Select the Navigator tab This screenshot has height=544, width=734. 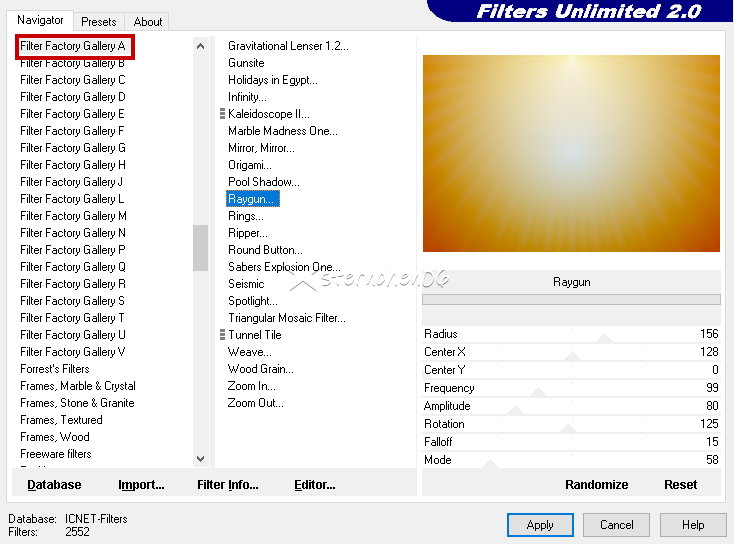[40, 20]
